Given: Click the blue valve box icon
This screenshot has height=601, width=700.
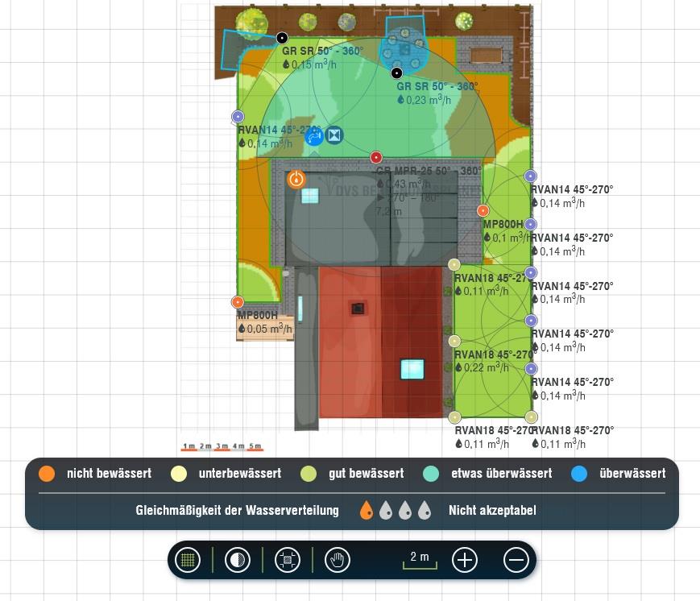Looking at the screenshot, I should click(x=334, y=135).
